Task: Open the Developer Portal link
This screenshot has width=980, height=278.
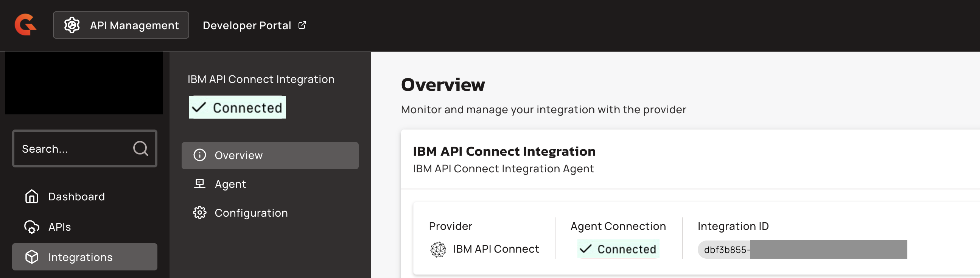Action: click(247, 25)
